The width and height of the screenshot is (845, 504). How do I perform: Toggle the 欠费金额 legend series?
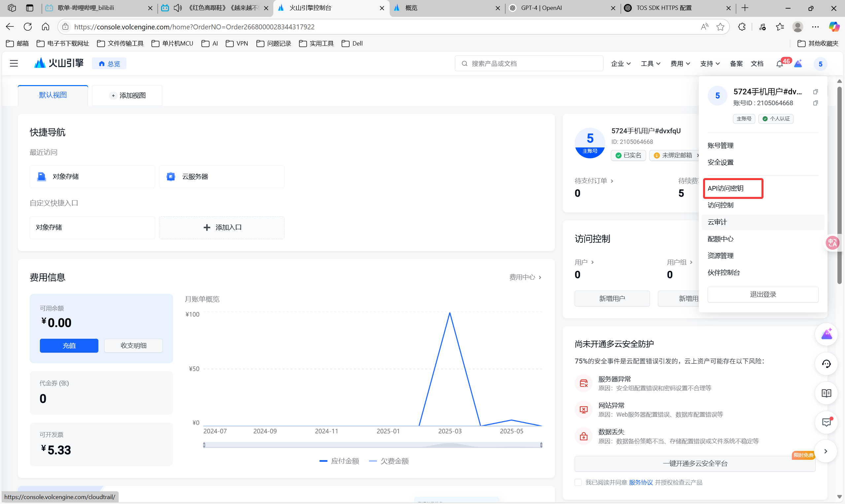[389, 461]
